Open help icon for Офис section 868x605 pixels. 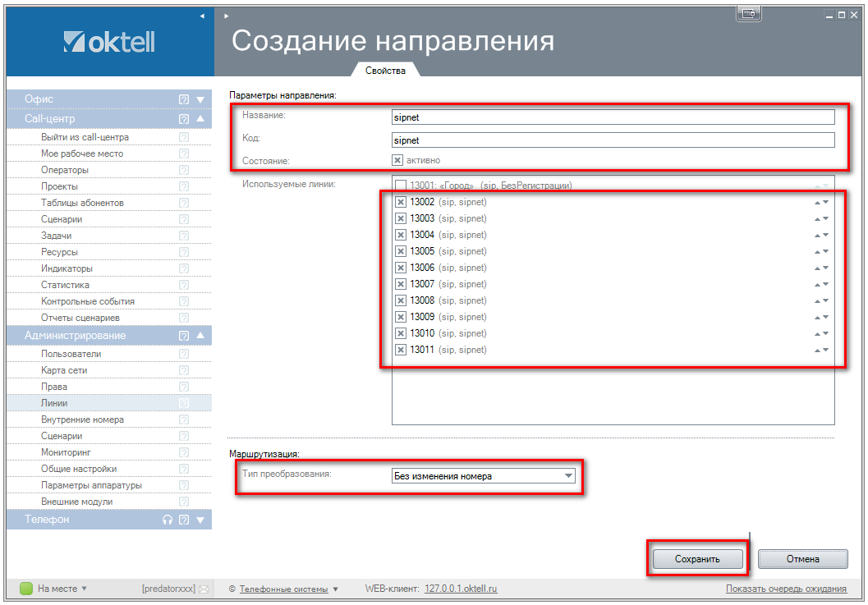tap(184, 99)
